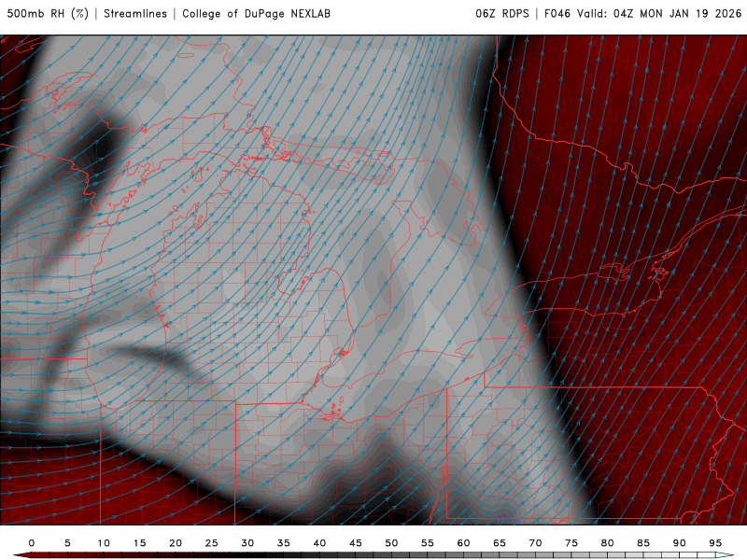Click the color scale label '85'
This screenshot has width=747, height=560.
(643, 543)
